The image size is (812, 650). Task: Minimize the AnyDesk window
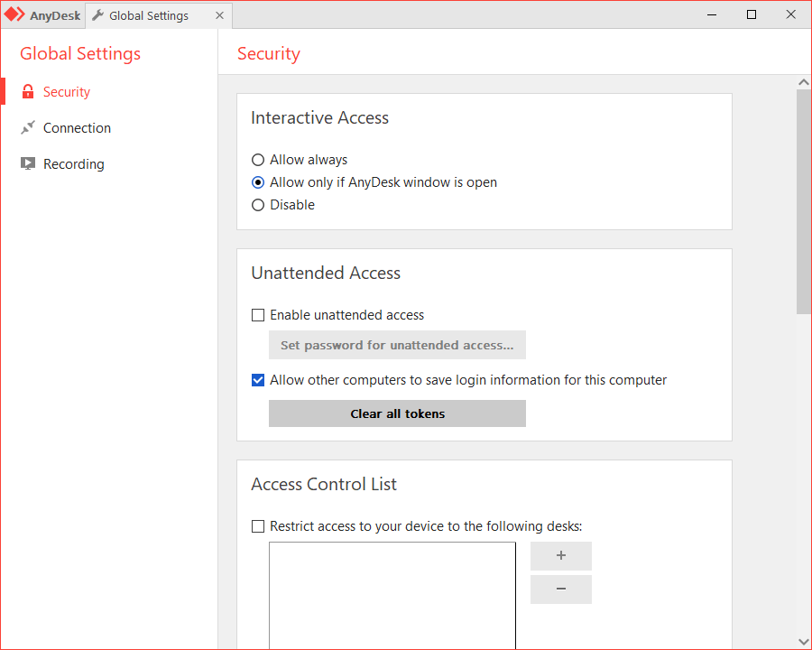[x=712, y=14]
